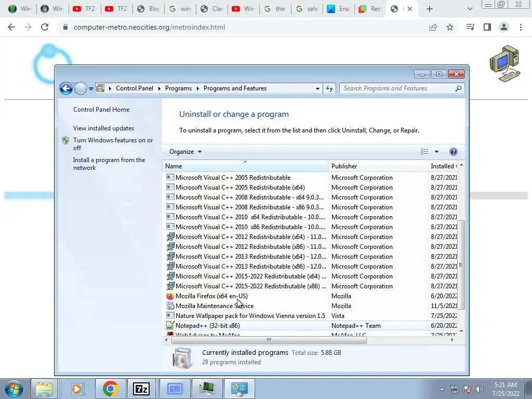Click the Chrome address bar URL
Image resolution: width=532 pixels, height=399 pixels.
pyautogui.click(x=149, y=27)
